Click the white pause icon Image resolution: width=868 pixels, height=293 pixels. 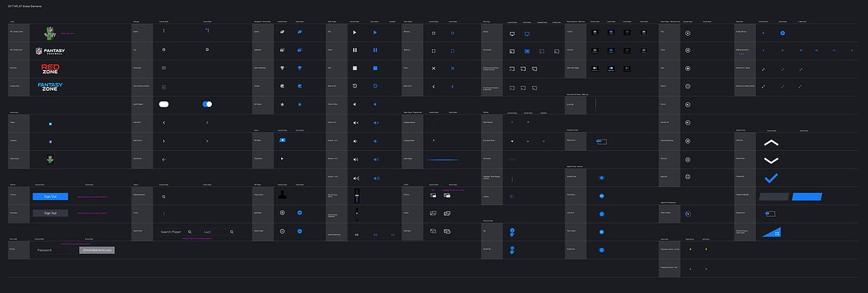[355, 50]
